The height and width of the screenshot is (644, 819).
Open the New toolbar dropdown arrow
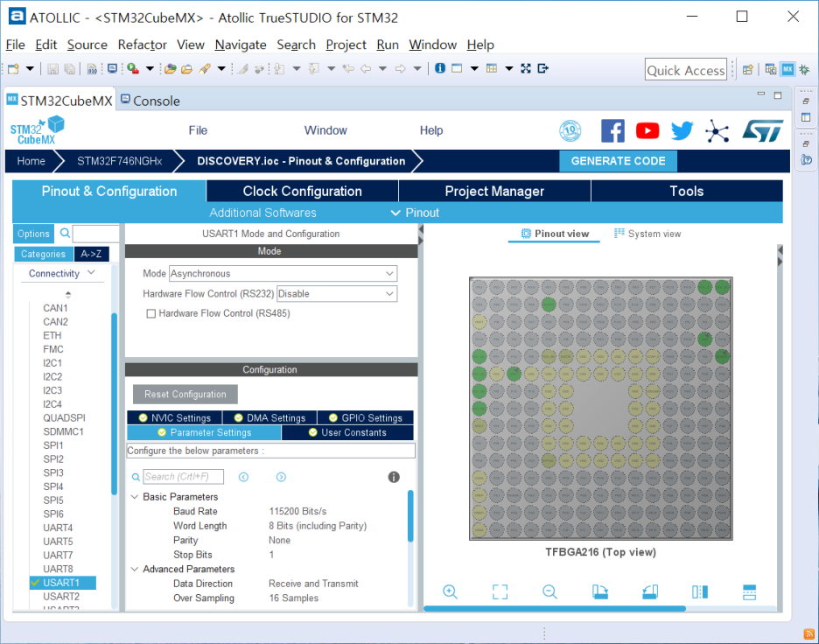(x=30, y=68)
